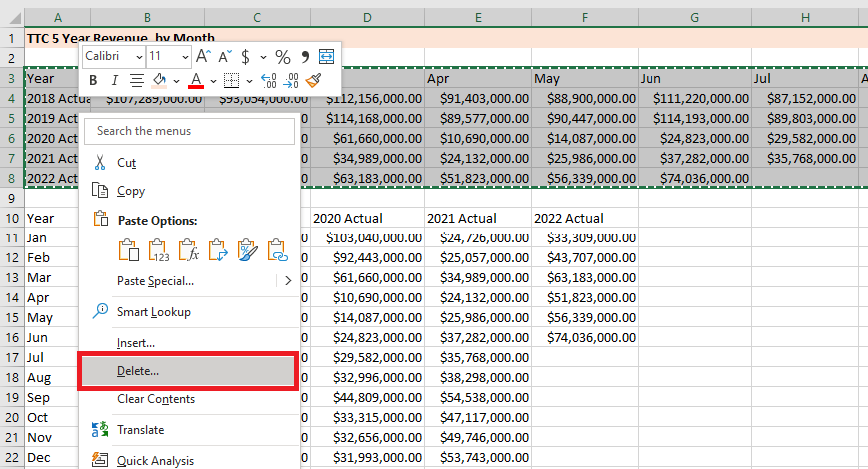The height and width of the screenshot is (469, 868).
Task: Click the Format Painter brush icon
Action: pyautogui.click(x=313, y=81)
